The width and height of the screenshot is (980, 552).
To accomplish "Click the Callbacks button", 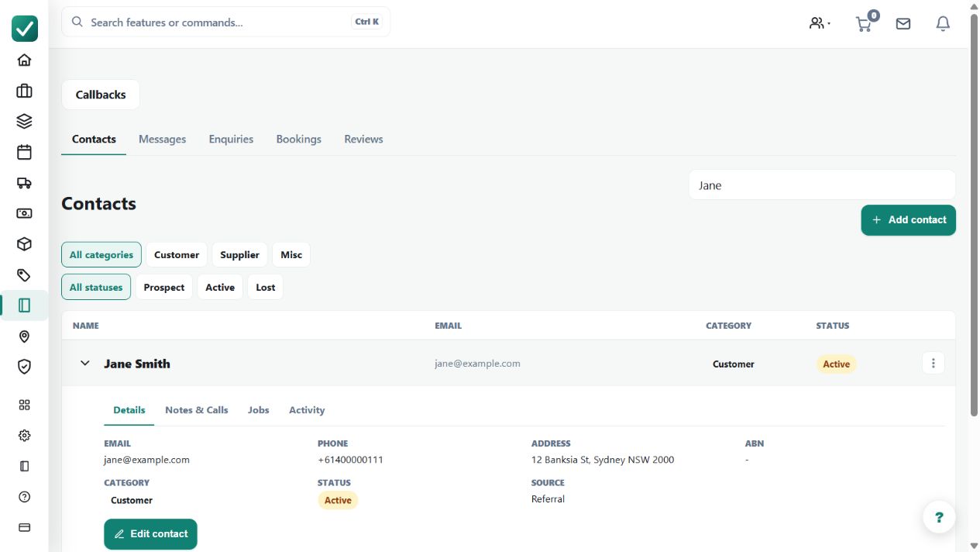I will tap(101, 95).
